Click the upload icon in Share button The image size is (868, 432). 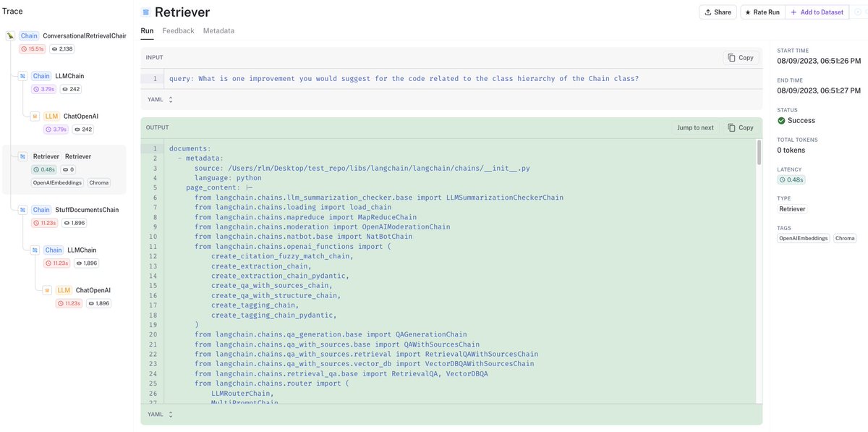[x=708, y=12]
